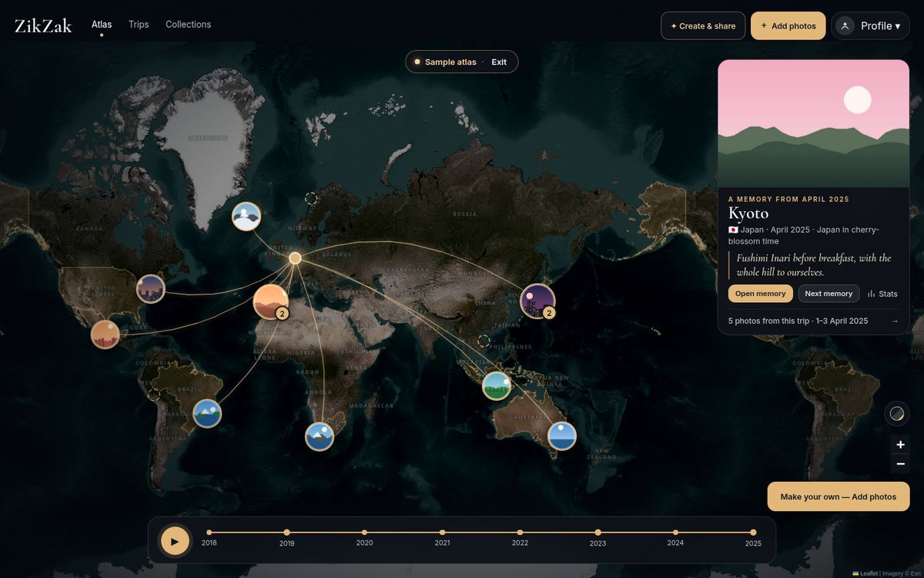Open the orange desert cluster marker near Morocco

[x=271, y=301]
